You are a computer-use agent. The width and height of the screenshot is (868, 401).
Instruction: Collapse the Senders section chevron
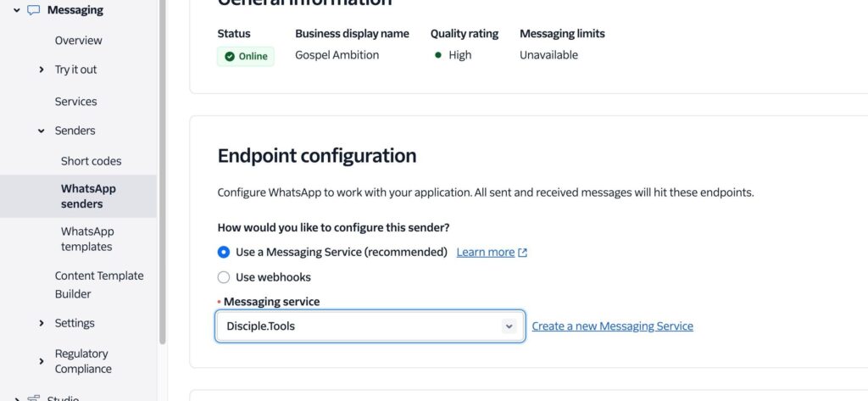coord(42,131)
